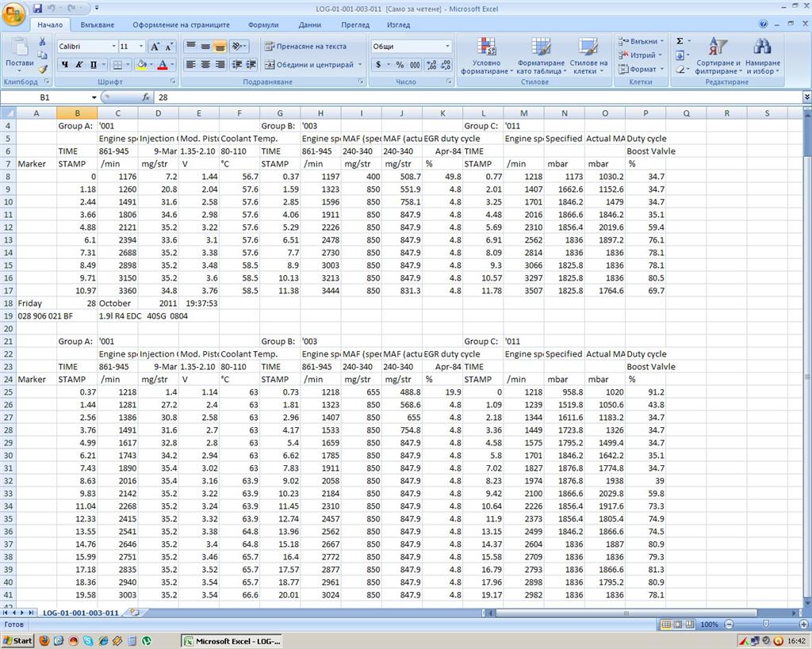
Task: Toggle italic formatting (К button)
Action: click(79, 65)
